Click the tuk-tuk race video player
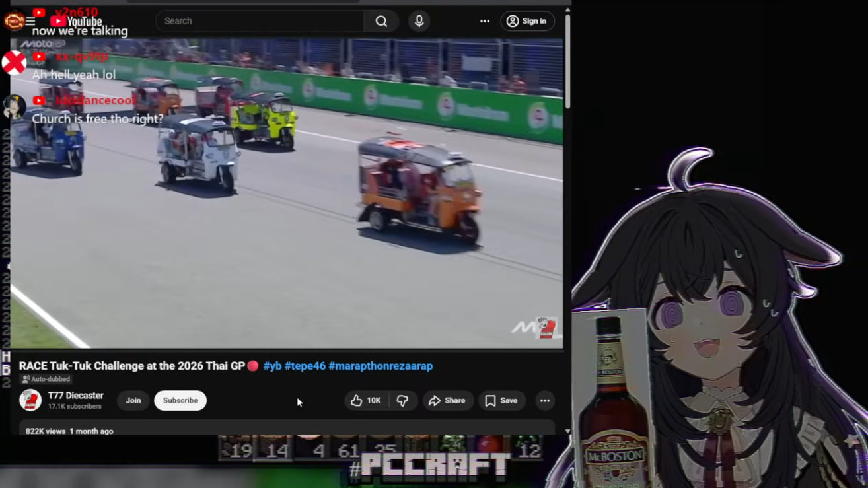Viewport: 868px width, 488px height. pyautogui.click(x=287, y=193)
